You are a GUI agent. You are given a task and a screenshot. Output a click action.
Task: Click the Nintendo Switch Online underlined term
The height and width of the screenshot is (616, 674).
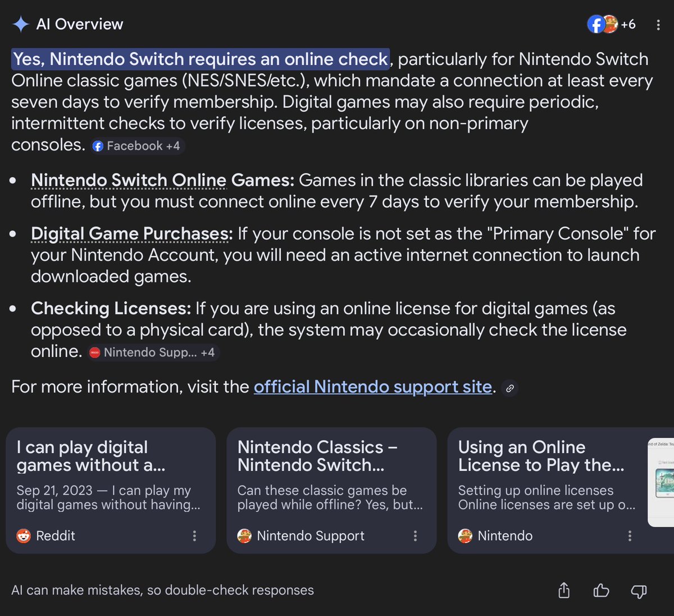[129, 180]
